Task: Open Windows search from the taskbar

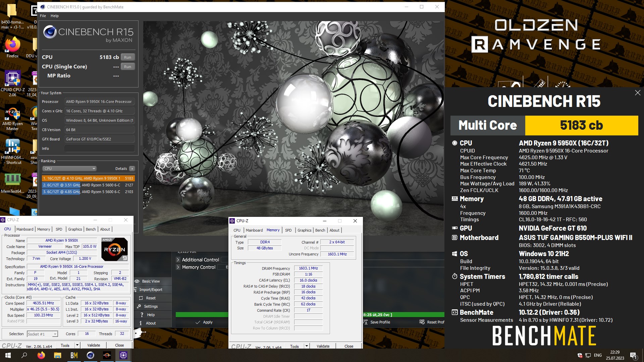Action: tap(24, 355)
